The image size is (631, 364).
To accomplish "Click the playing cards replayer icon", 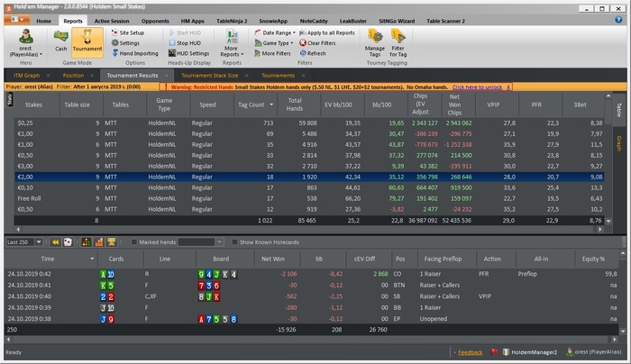I will [68, 241].
